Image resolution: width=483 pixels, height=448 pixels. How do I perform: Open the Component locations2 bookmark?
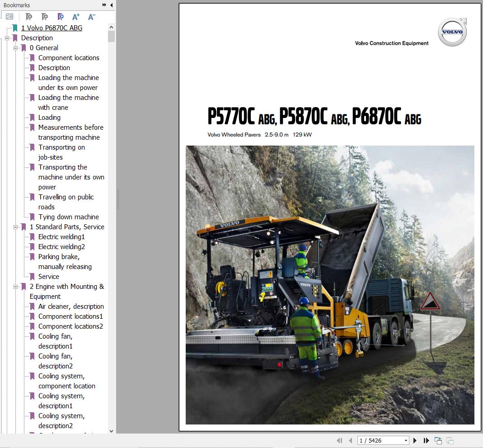pyautogui.click(x=70, y=326)
